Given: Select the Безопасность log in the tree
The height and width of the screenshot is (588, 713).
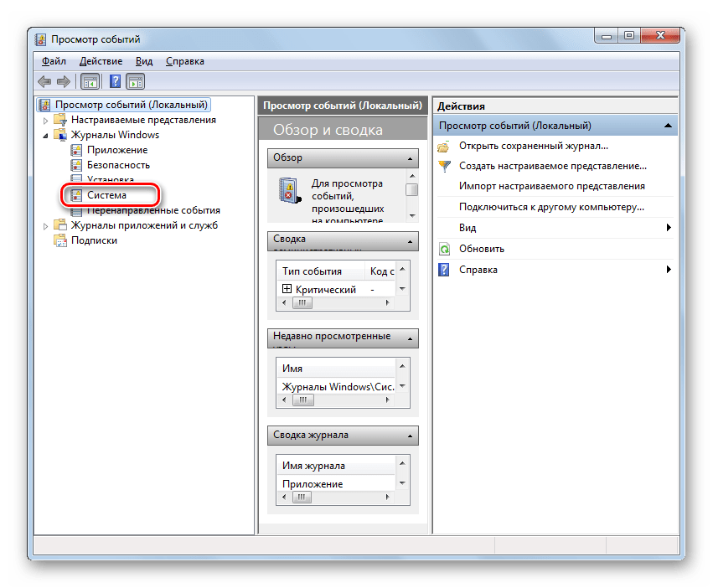Looking at the screenshot, I should pyautogui.click(x=118, y=165).
